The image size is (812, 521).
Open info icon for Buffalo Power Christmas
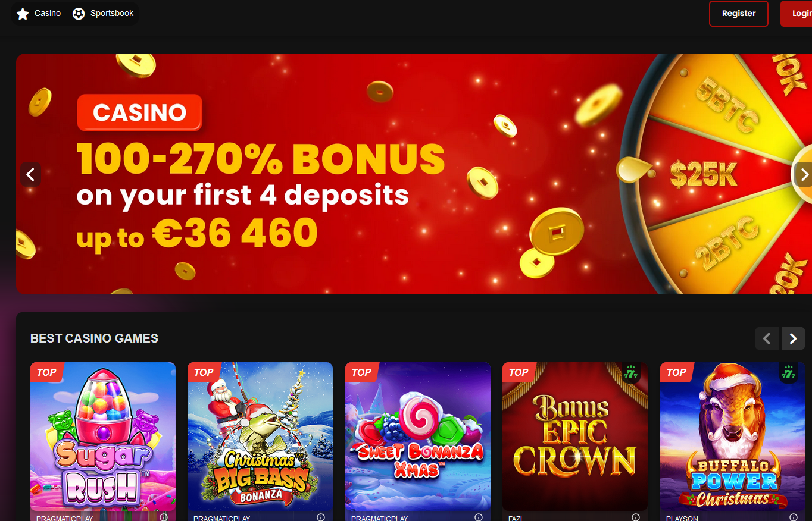click(792, 517)
